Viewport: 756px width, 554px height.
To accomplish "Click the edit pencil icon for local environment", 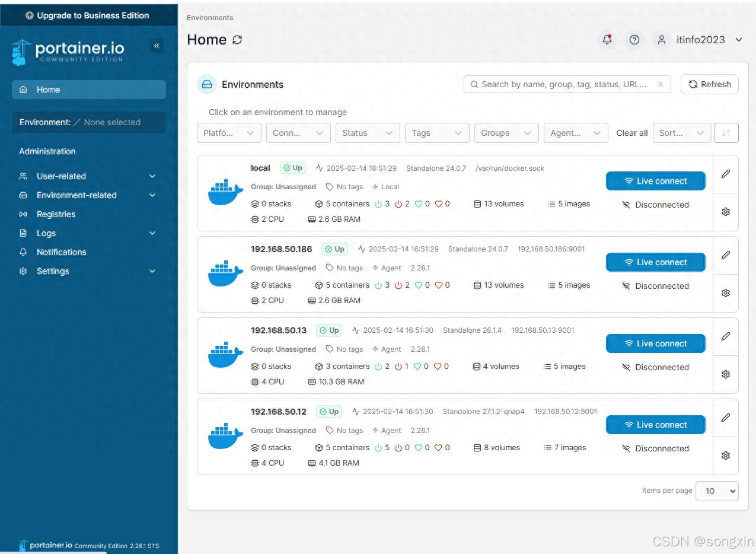I will (x=726, y=174).
